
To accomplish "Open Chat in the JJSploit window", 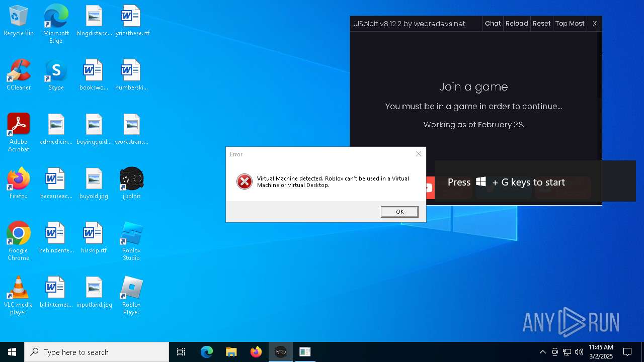I will pyautogui.click(x=493, y=24).
